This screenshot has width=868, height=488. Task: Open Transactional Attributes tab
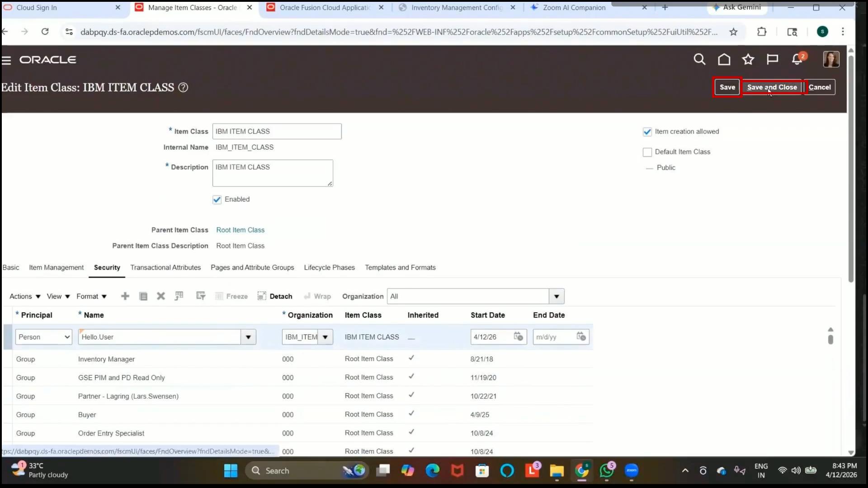coord(165,267)
